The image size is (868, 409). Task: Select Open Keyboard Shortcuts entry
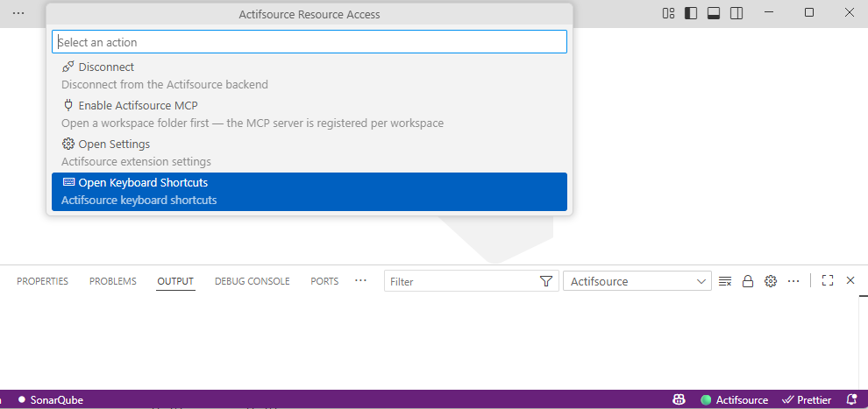(x=309, y=192)
